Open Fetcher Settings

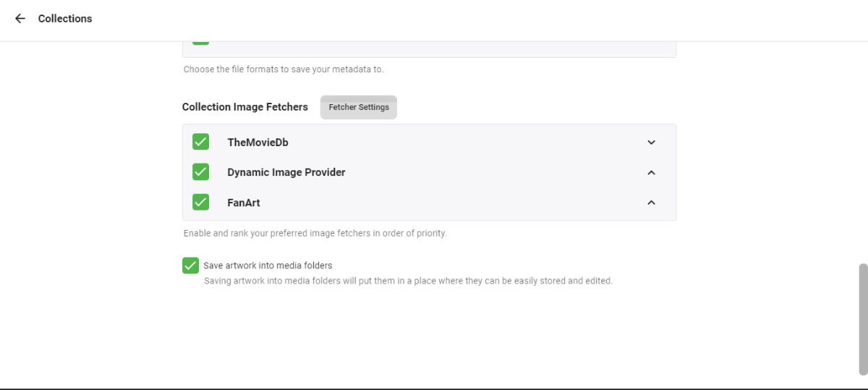coord(359,107)
